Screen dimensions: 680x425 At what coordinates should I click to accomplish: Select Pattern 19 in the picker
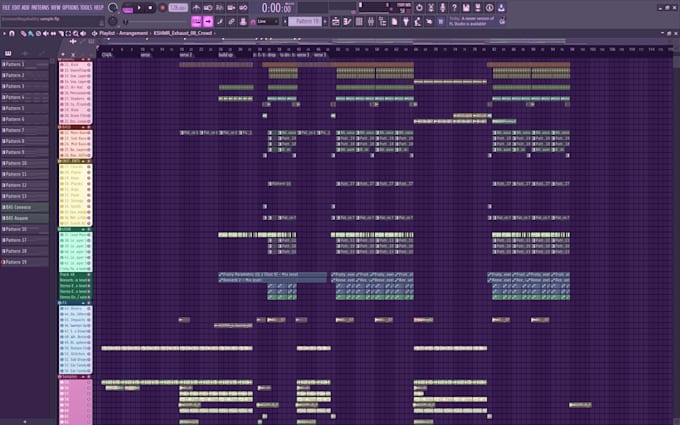(25, 262)
